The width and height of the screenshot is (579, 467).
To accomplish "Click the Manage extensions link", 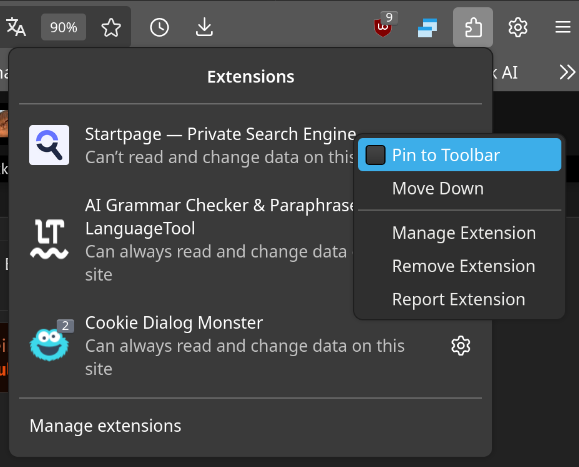I will coord(105,426).
